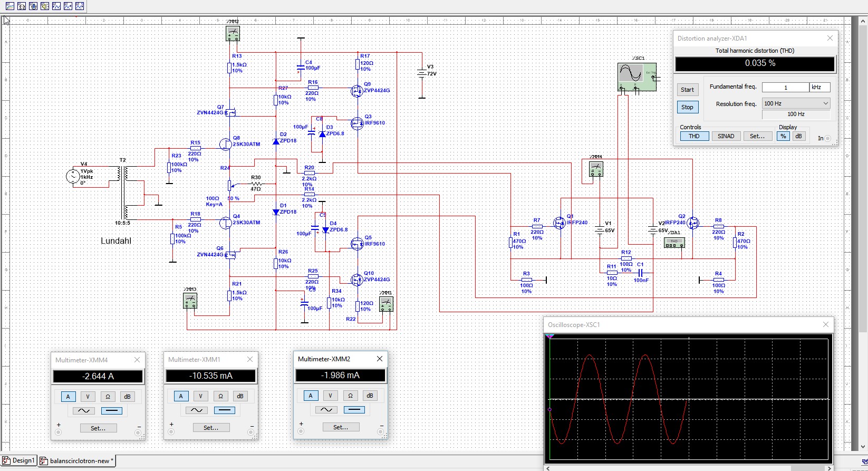868x471 pixels.
Task: Click the XMM4 multimeter symbol on schematic
Action: pyautogui.click(x=595, y=169)
